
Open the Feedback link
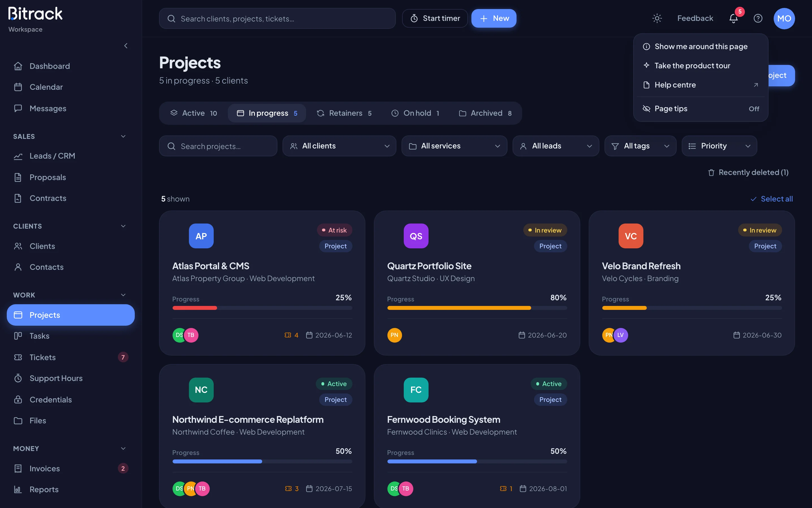[695, 18]
